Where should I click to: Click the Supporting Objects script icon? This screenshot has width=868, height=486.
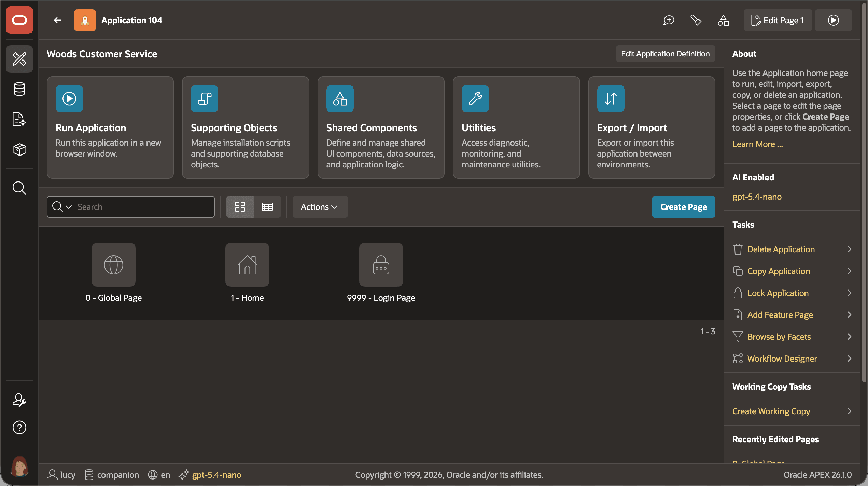[205, 99]
